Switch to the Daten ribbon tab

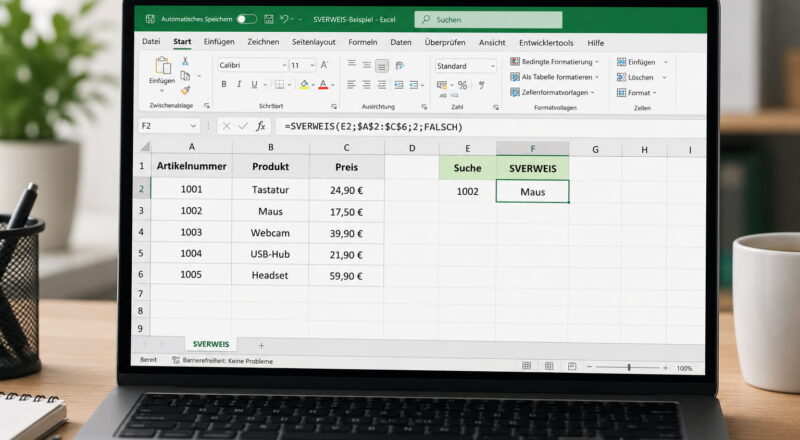(401, 42)
